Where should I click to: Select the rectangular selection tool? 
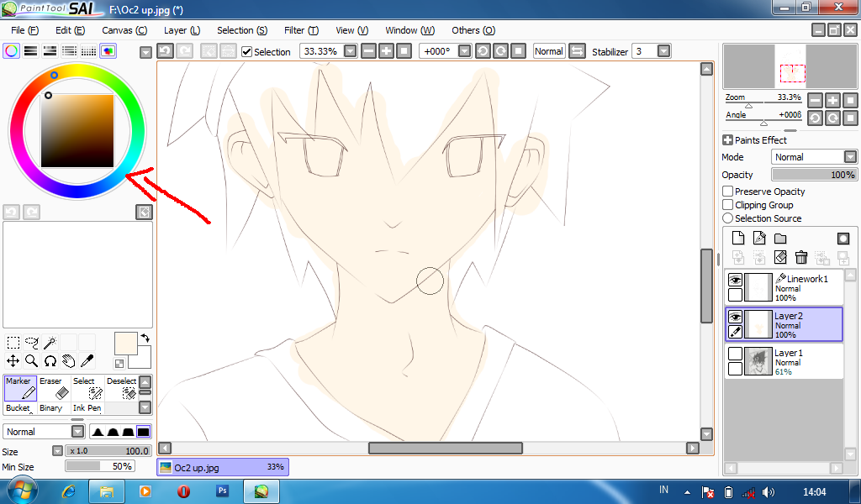[13, 343]
